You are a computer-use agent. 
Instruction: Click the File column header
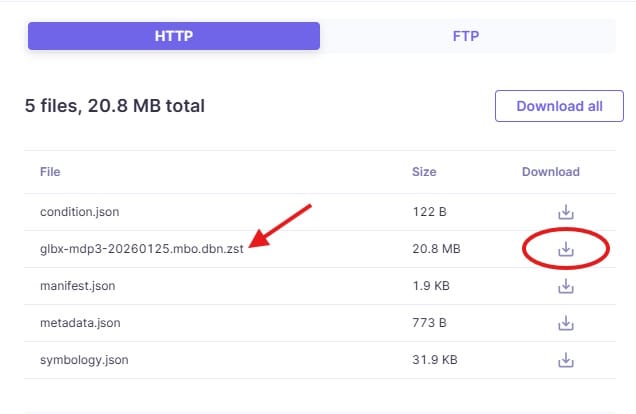coord(50,172)
